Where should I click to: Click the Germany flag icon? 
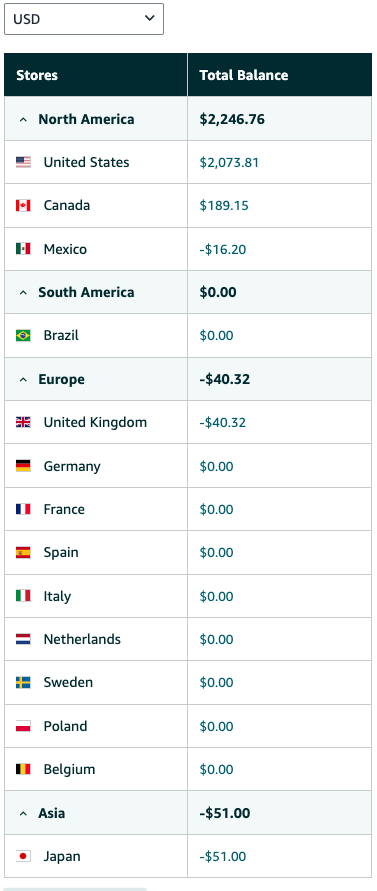tap(23, 466)
